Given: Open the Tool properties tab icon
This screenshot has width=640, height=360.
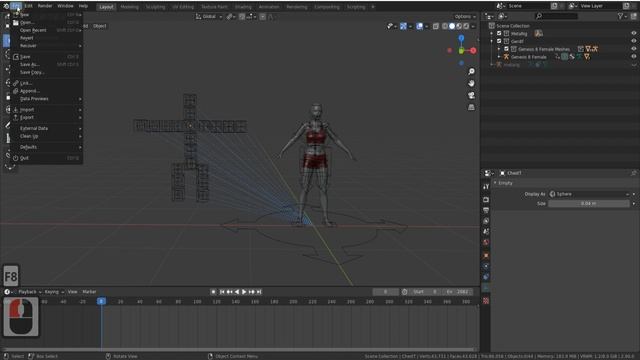Looking at the screenshot, I should click(x=486, y=187).
